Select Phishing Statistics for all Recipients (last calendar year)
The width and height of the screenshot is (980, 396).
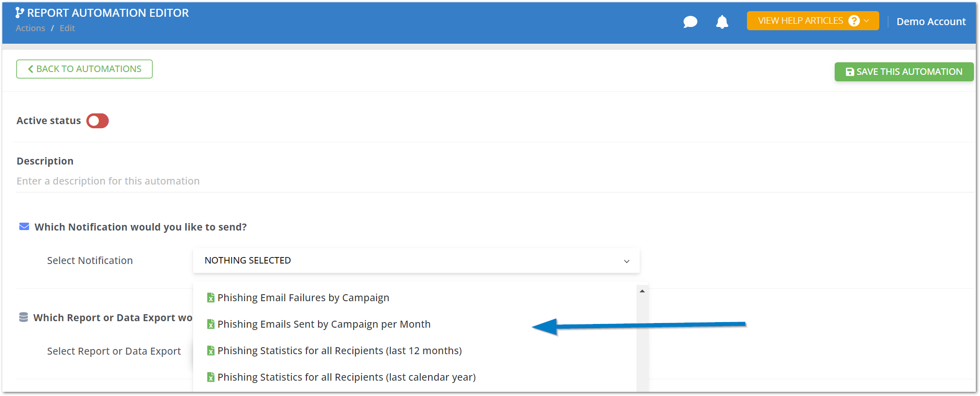tap(346, 377)
